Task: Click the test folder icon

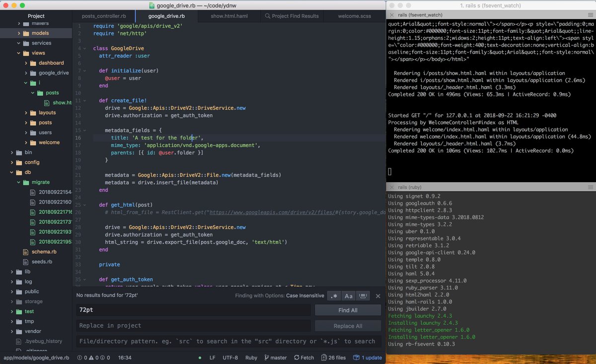Action: tap(19, 311)
